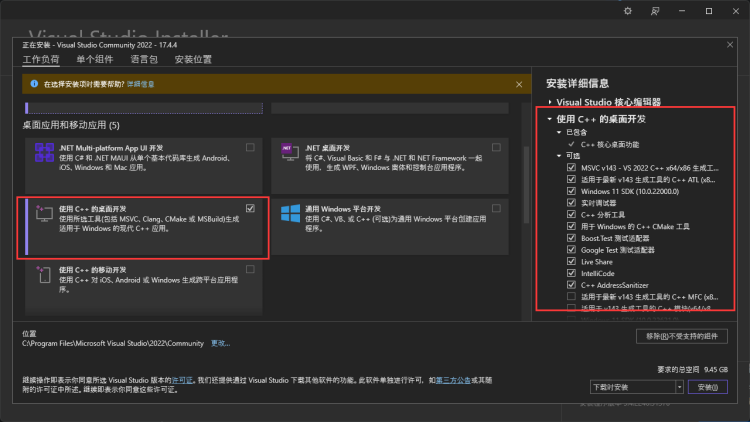Close the installation dialog
Viewport: 750px width, 422px height.
point(730,45)
